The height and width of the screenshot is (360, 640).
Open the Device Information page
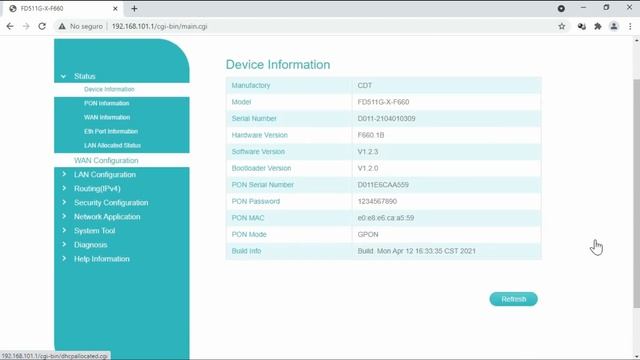[109, 89]
